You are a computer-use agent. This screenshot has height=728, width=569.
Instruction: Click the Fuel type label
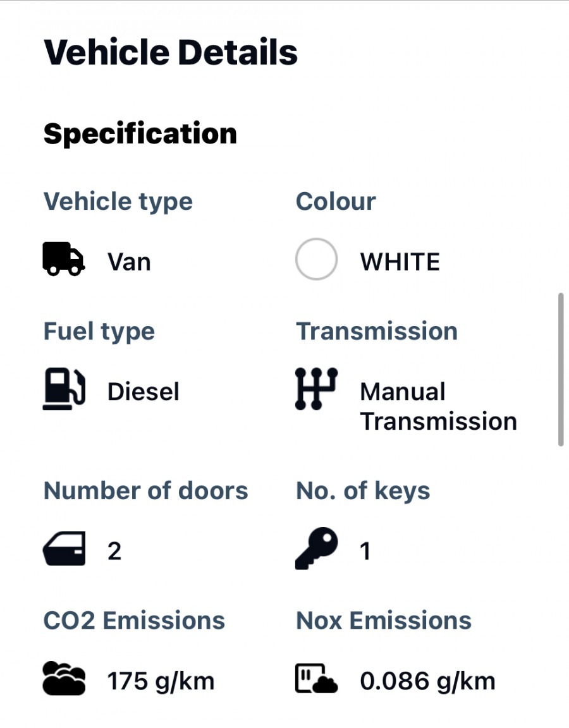(x=99, y=331)
